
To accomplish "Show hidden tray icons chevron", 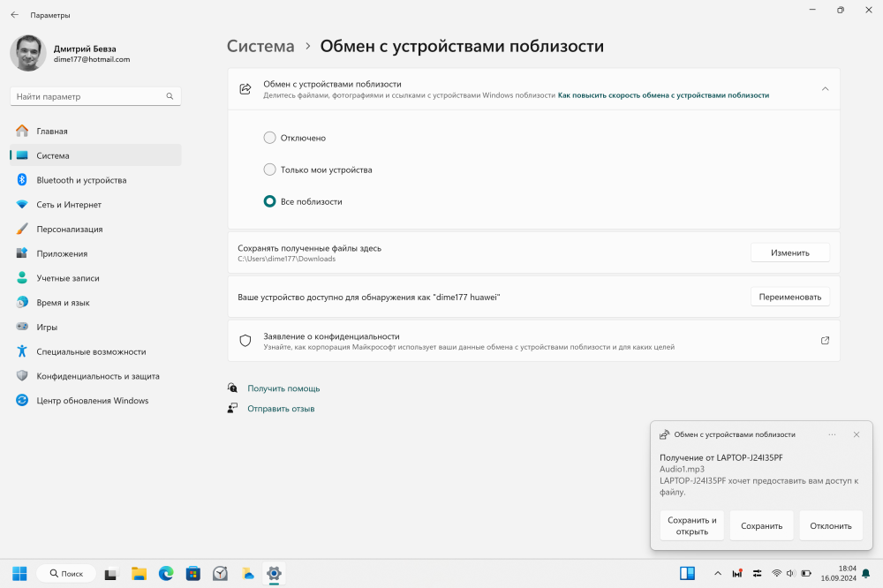I will tap(717, 573).
